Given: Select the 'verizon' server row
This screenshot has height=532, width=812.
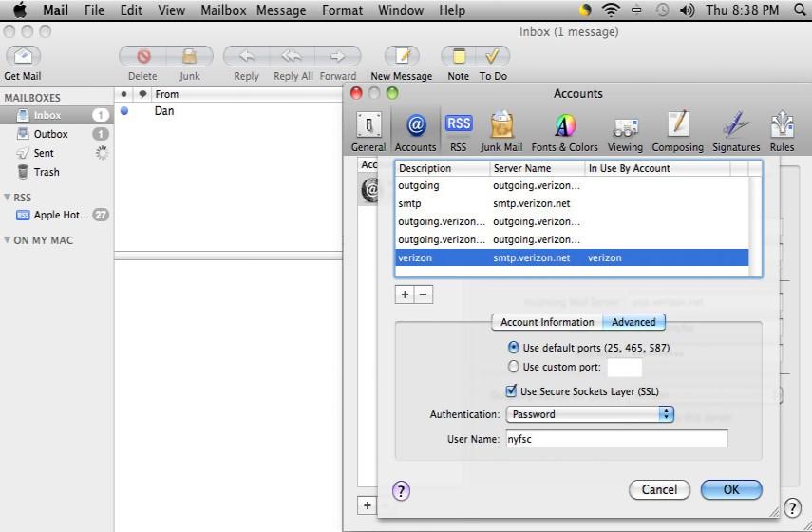Looking at the screenshot, I should [x=572, y=258].
